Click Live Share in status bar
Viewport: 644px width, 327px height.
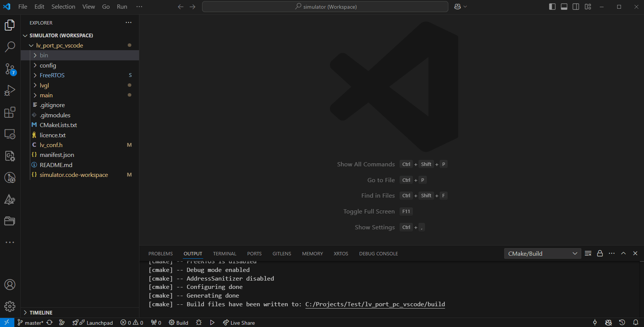(x=239, y=322)
